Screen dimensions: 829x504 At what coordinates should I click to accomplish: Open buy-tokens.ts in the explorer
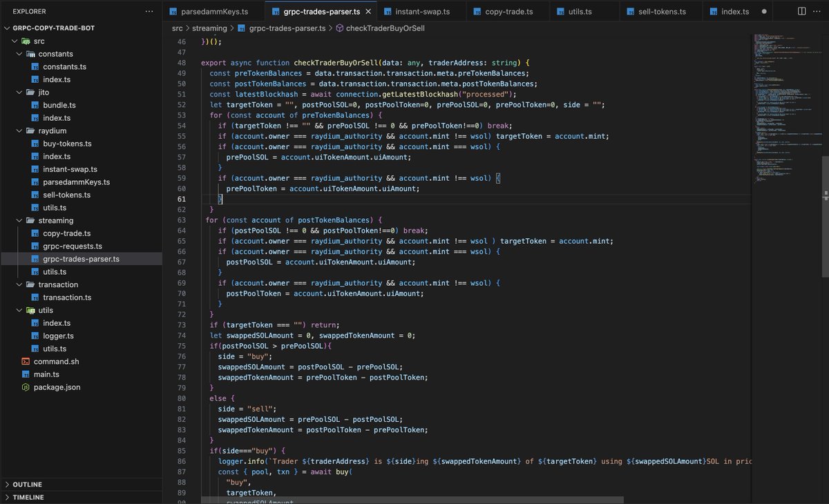pos(67,144)
